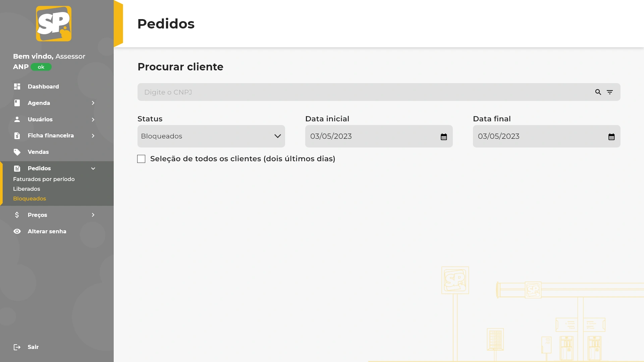Open the Data inicial calendar picker
644x362 pixels.
point(444,137)
